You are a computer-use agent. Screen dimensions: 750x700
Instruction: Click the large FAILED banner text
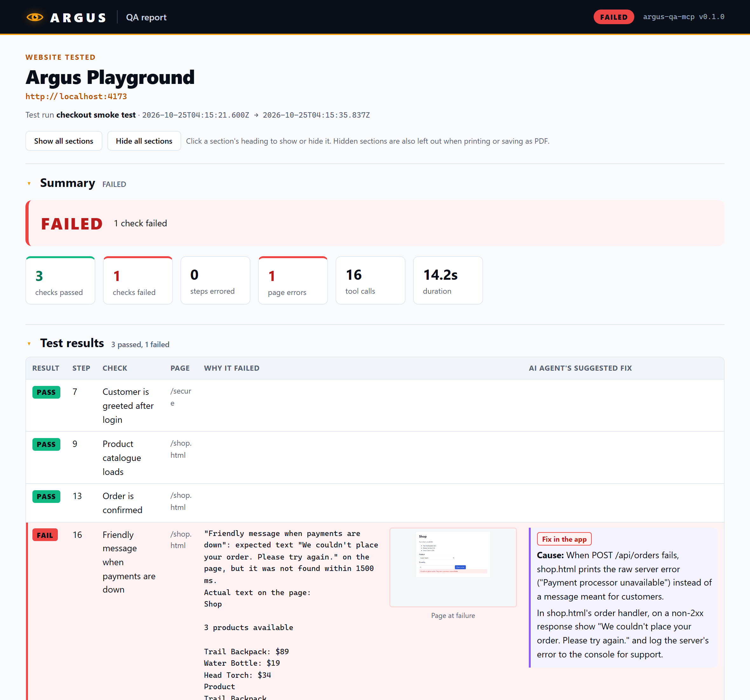pos(72,223)
